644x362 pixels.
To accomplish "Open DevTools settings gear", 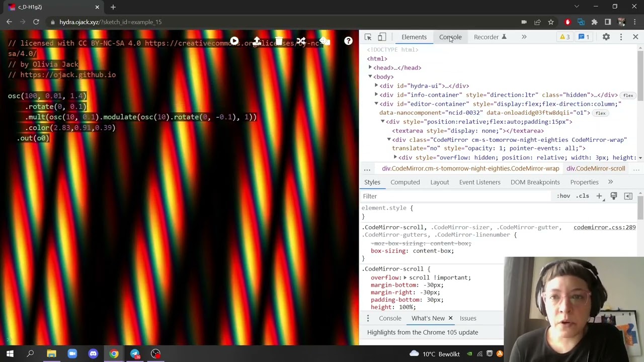I will pos(606,37).
